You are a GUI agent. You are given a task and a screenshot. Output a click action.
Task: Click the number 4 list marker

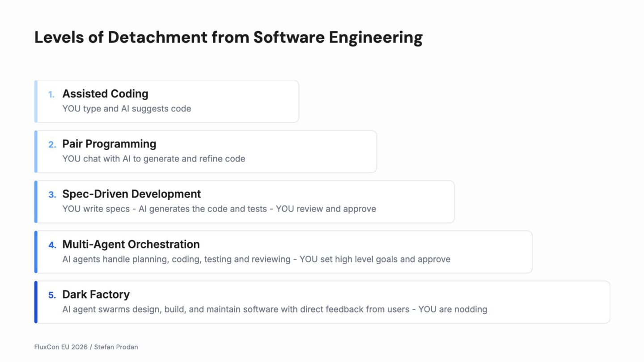[52, 245]
